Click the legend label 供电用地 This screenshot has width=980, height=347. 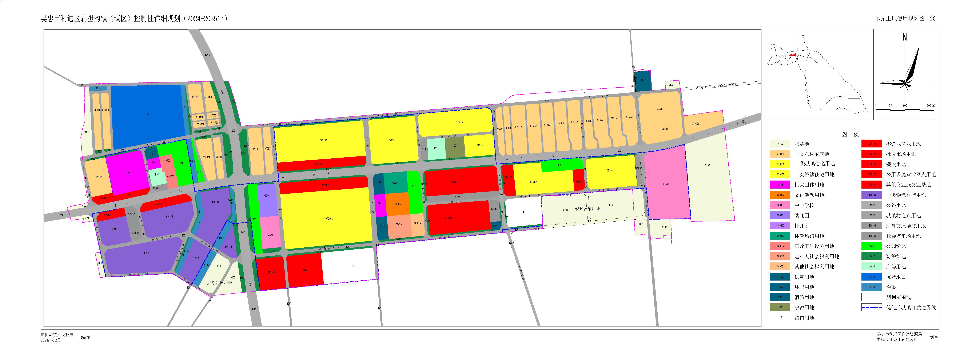point(804,277)
